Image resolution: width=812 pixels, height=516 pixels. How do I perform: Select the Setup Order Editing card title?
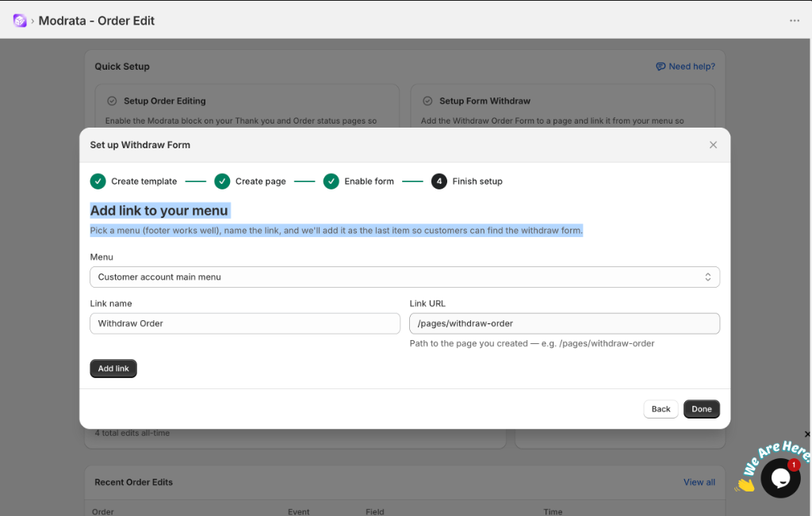pos(165,101)
